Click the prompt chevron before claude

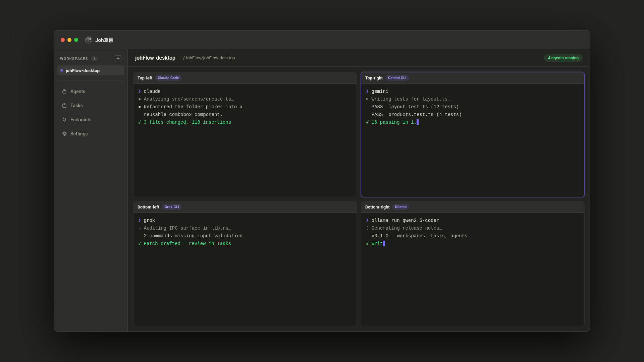point(140,91)
